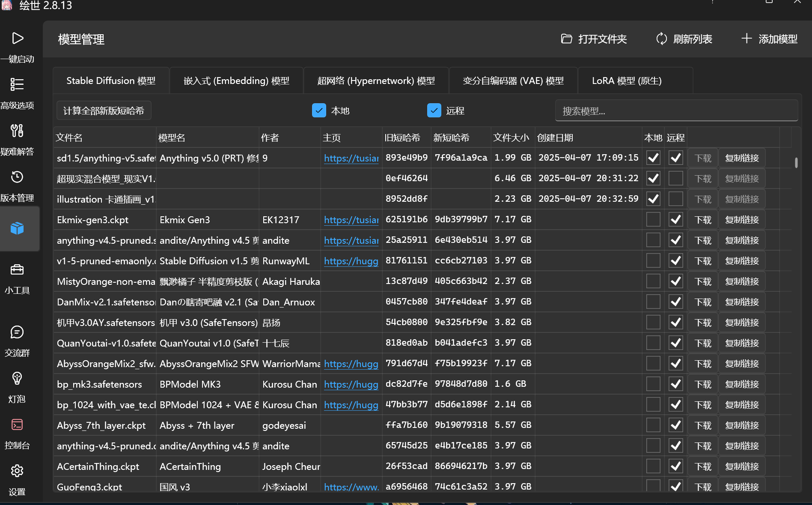The image size is (812, 505).
Task: Select the blue cube model management icon
Action: point(17,228)
